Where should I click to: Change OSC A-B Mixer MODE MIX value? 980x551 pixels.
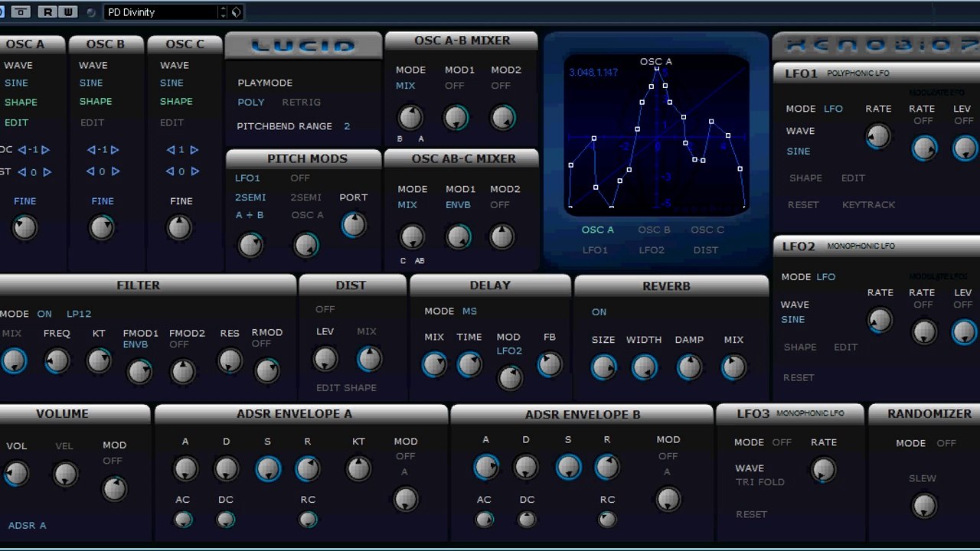406,86
